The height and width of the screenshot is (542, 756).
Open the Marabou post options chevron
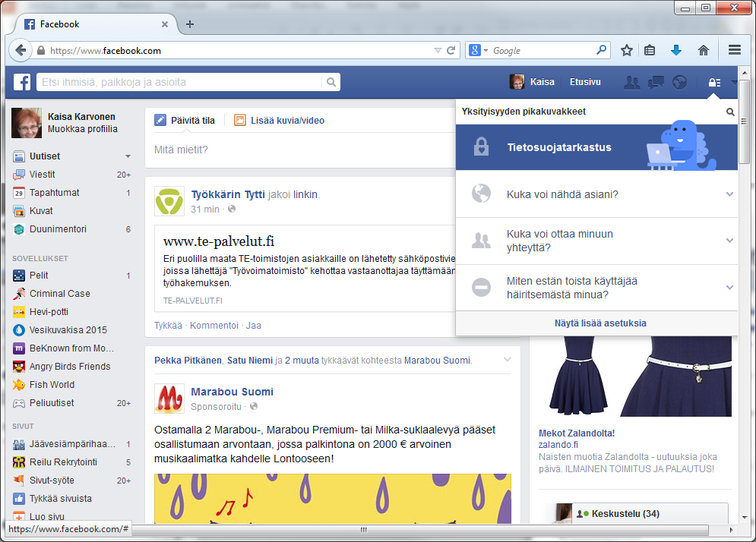pos(507,359)
